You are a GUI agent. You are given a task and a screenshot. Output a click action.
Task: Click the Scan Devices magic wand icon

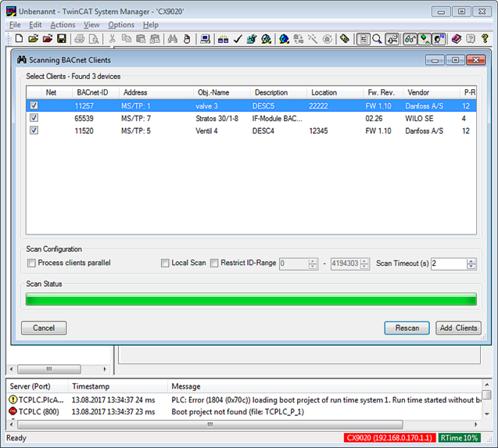coord(313,39)
